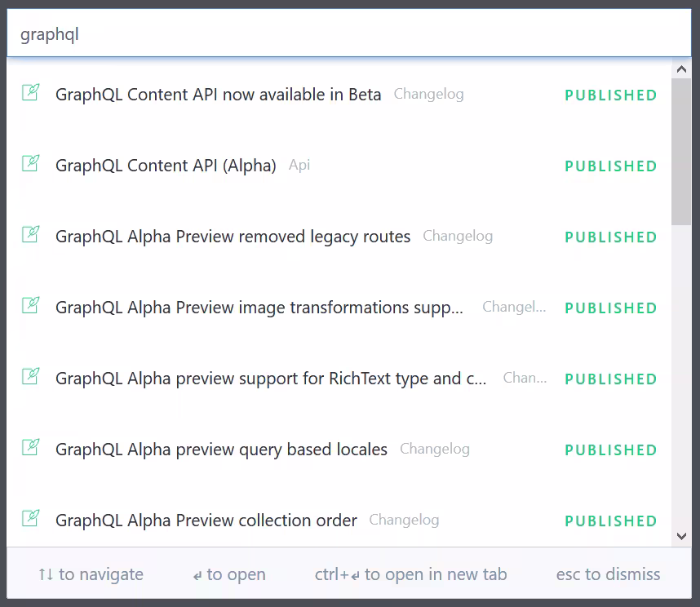
Task: Click the 'esc to dismiss' hint
Action: 608,574
